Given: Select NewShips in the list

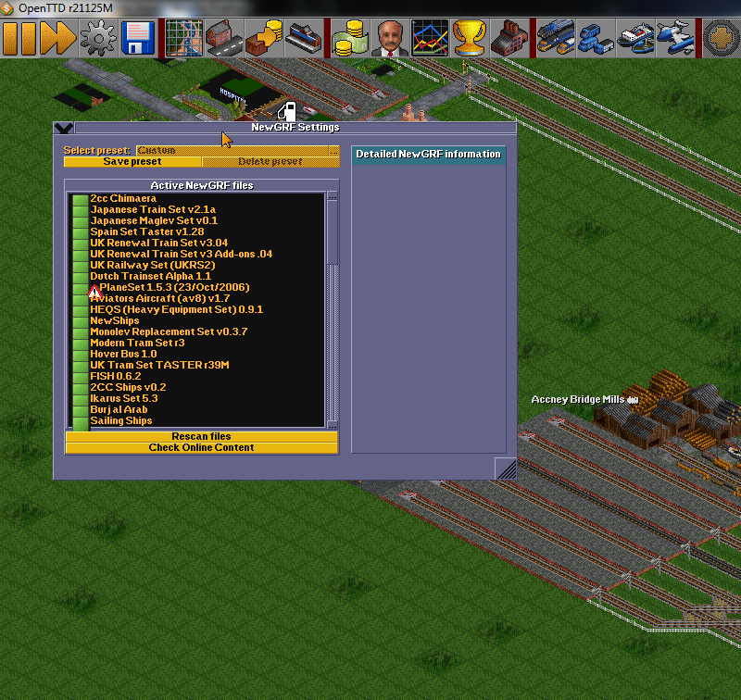Looking at the screenshot, I should click(x=196, y=320).
